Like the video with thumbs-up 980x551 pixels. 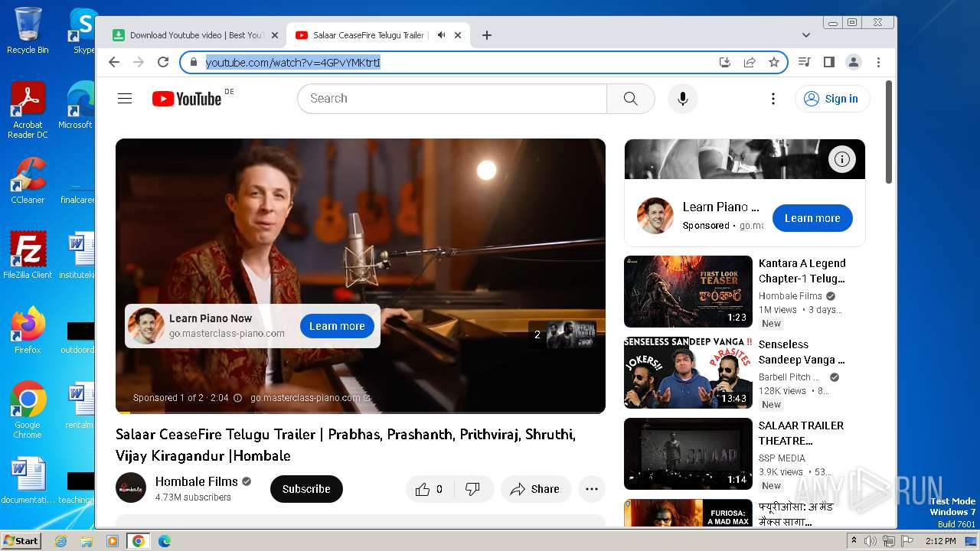pyautogui.click(x=430, y=489)
